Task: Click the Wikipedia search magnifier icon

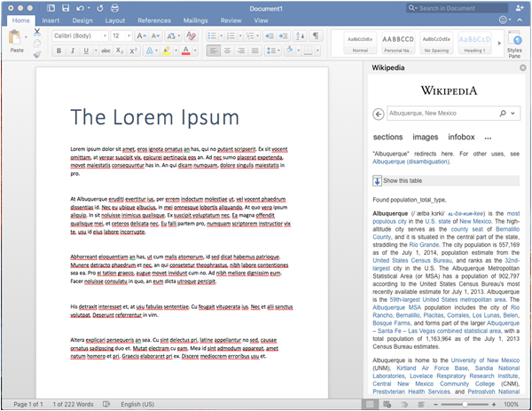Action: pos(503,113)
